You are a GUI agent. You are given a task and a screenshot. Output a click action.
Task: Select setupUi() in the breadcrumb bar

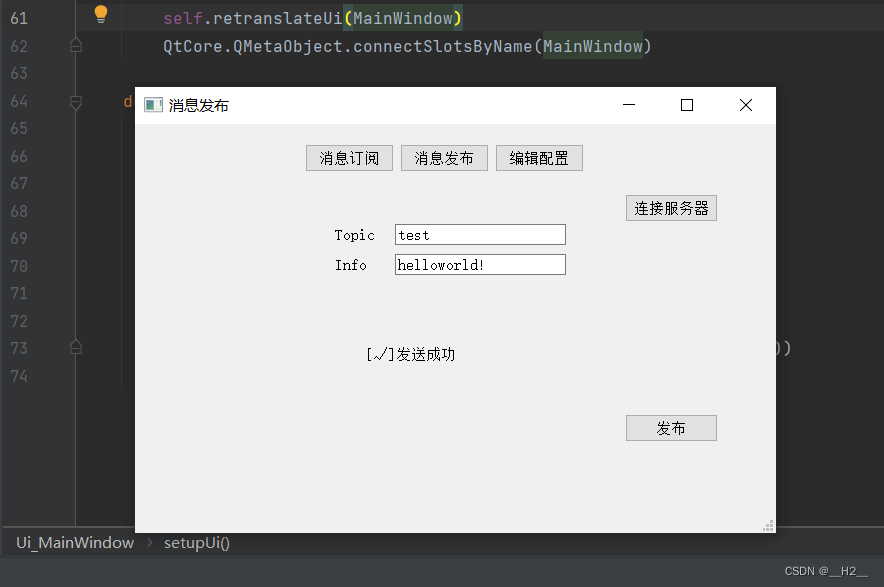point(196,542)
